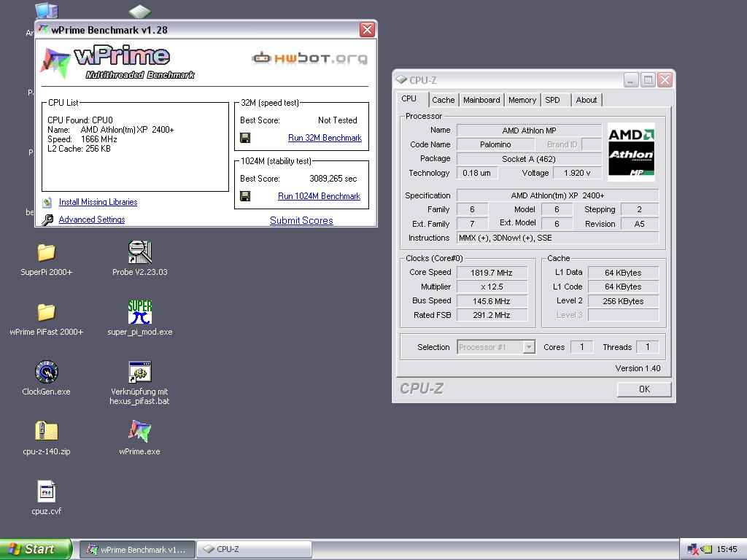Launch super_pi_mod.exe desktop icon
Screen dimensions: 747x560
pos(139,312)
